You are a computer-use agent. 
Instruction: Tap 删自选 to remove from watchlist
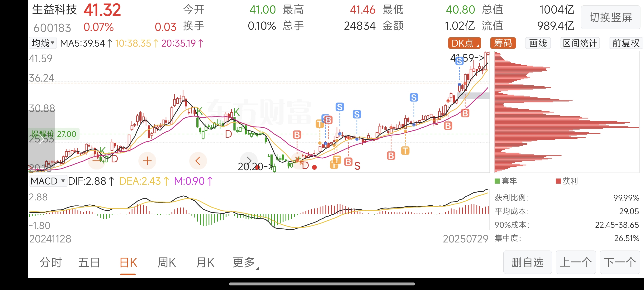[x=527, y=262]
